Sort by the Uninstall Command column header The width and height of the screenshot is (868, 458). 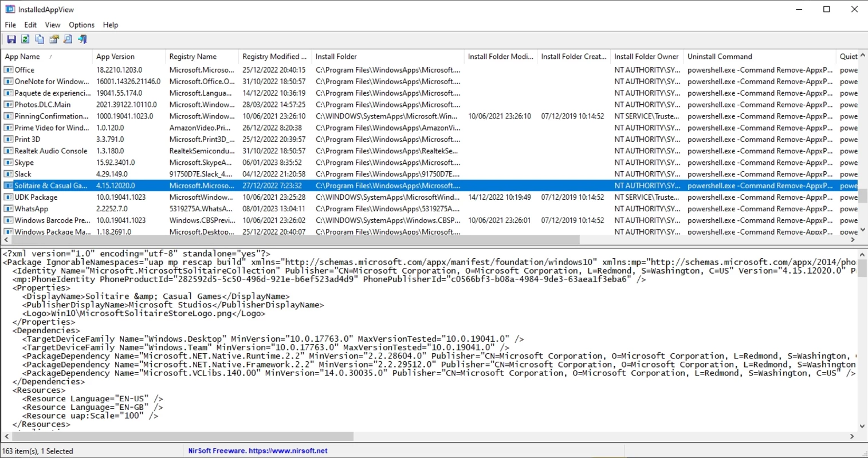[x=760, y=57]
